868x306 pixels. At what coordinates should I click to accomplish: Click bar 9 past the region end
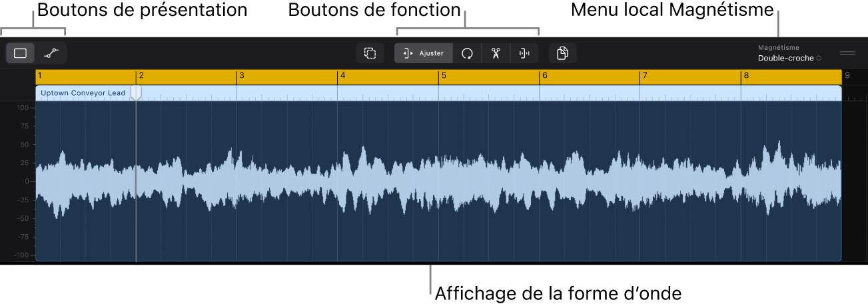pyautogui.click(x=847, y=76)
